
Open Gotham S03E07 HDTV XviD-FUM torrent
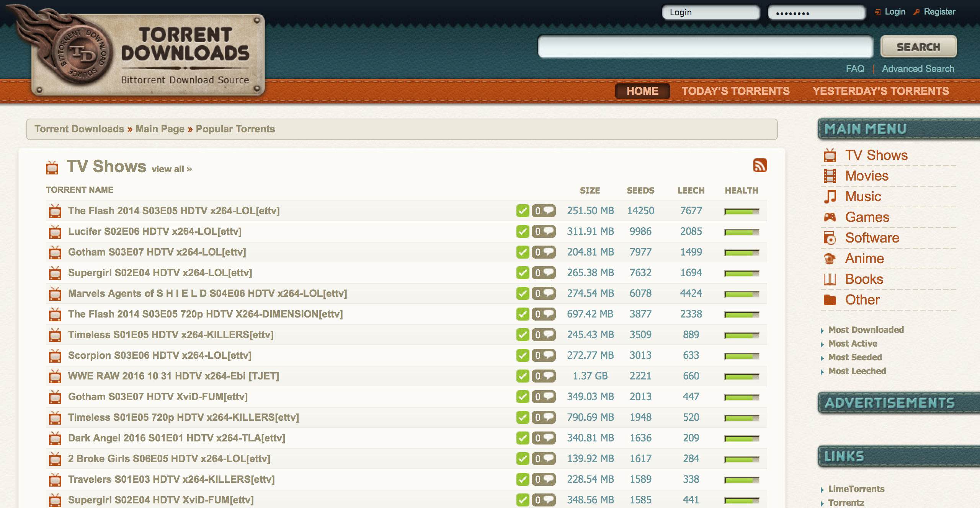point(158,397)
